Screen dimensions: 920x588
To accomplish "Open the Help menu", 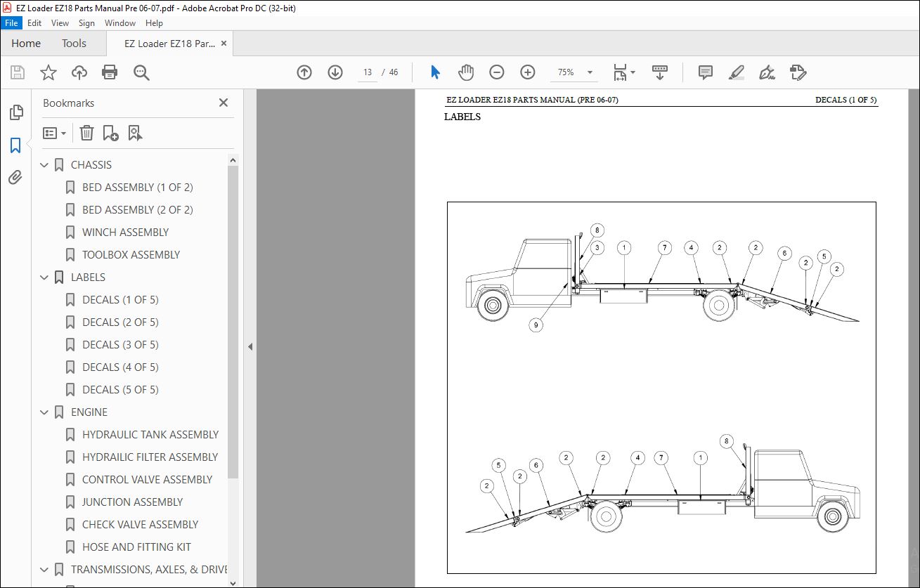I will [154, 22].
